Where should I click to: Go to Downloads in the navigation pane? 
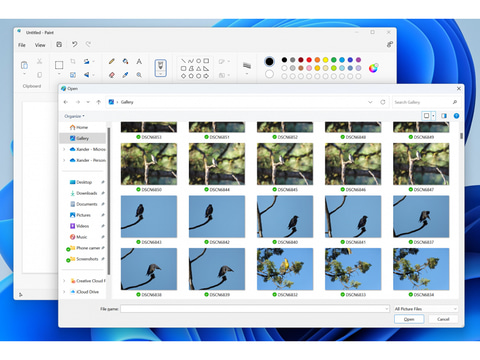click(x=86, y=193)
